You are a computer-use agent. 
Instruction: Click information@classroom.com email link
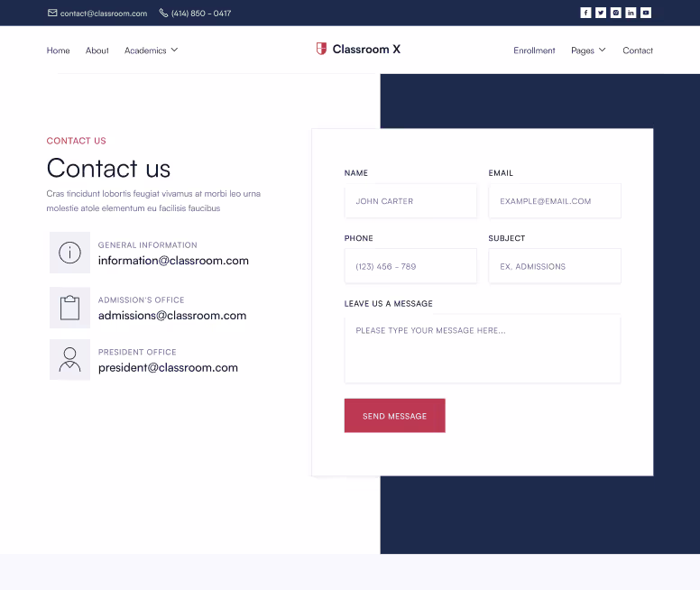tap(173, 261)
